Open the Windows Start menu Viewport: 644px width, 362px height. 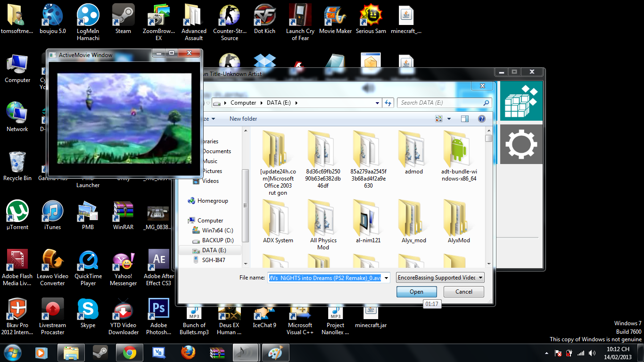[x=13, y=352]
